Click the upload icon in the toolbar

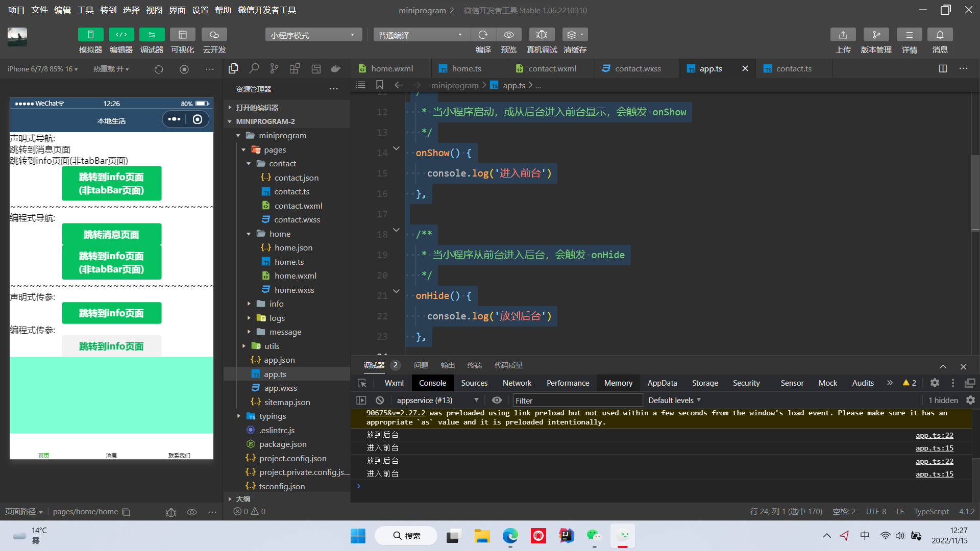tap(843, 35)
